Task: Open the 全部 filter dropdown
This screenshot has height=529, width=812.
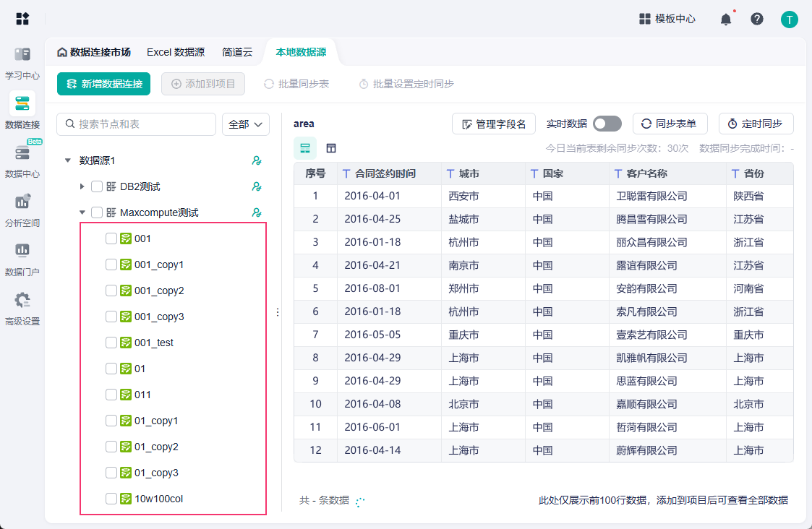Action: coord(245,124)
